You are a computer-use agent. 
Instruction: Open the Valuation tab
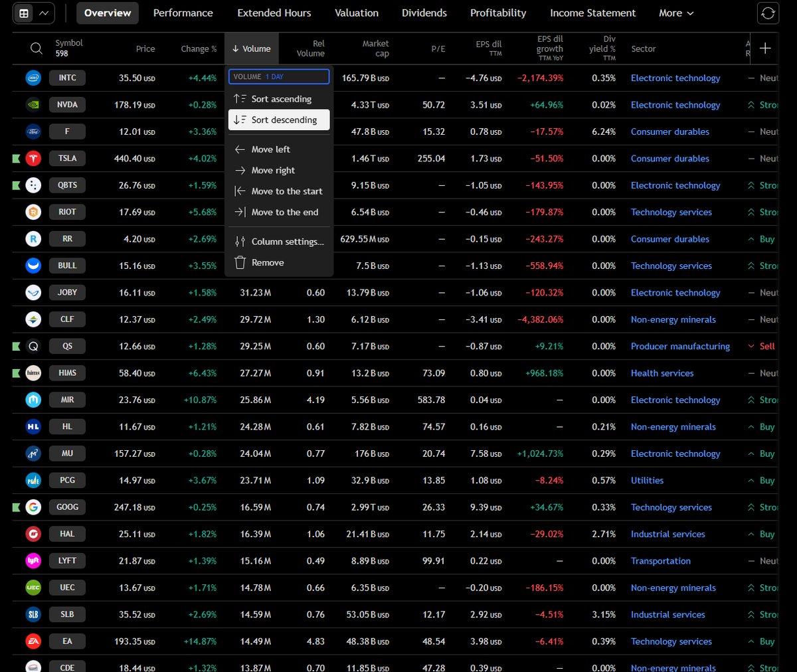coord(357,13)
